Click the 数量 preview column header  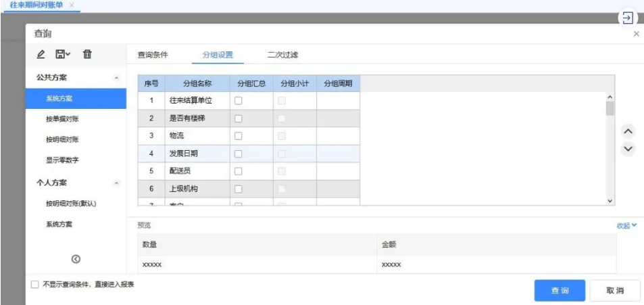[257, 245]
